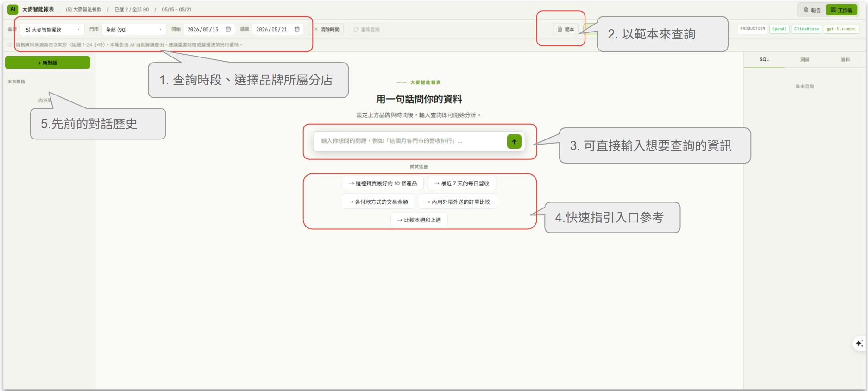The image size is (868, 391).
Task: Open the end date calendar picker icon
Action: [x=297, y=29]
